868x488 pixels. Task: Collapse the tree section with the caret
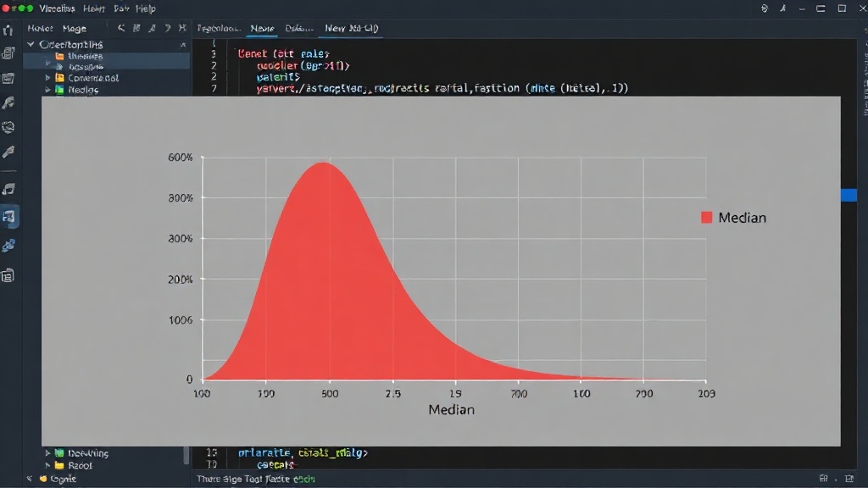[183, 45]
